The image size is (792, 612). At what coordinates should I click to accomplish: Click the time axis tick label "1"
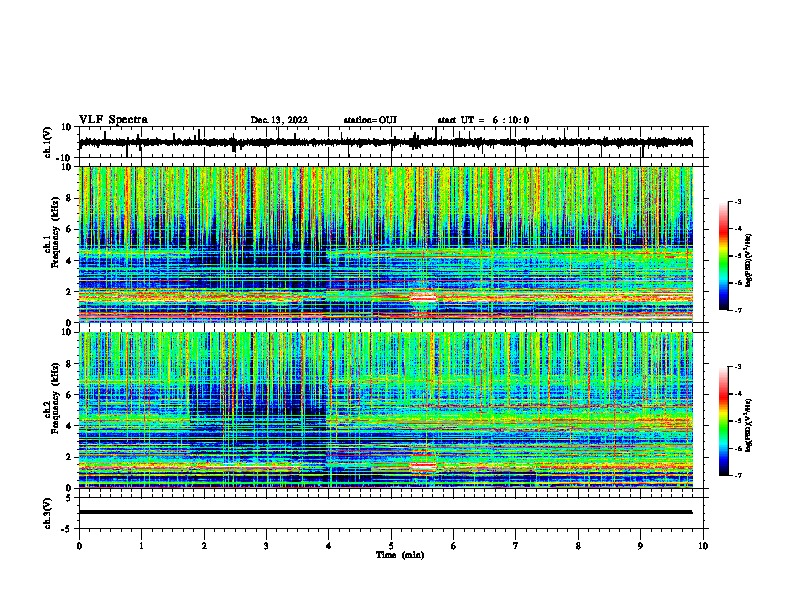(141, 546)
